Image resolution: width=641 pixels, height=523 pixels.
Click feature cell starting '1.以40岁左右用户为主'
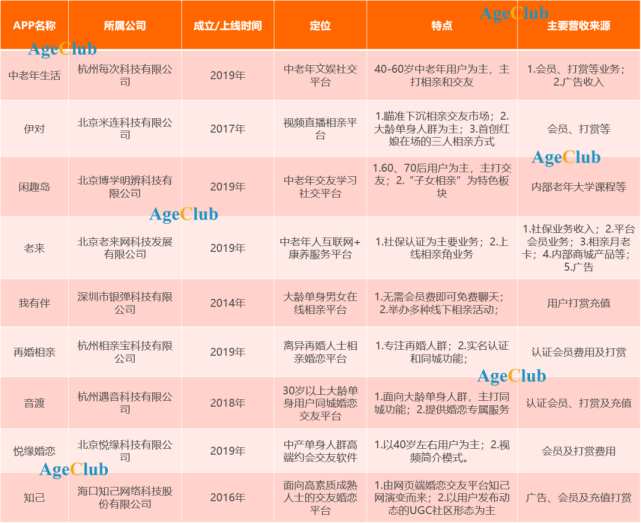click(442, 451)
